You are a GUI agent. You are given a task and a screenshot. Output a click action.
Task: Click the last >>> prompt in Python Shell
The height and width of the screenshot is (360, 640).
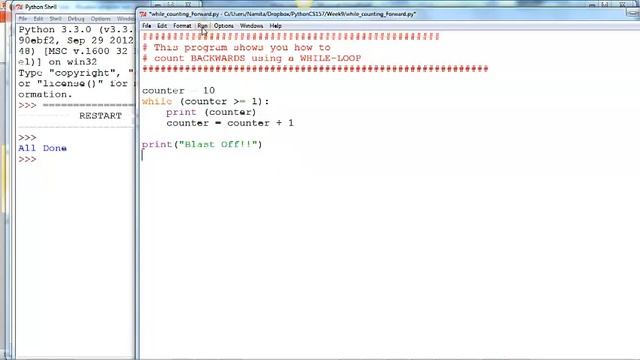tap(27, 159)
